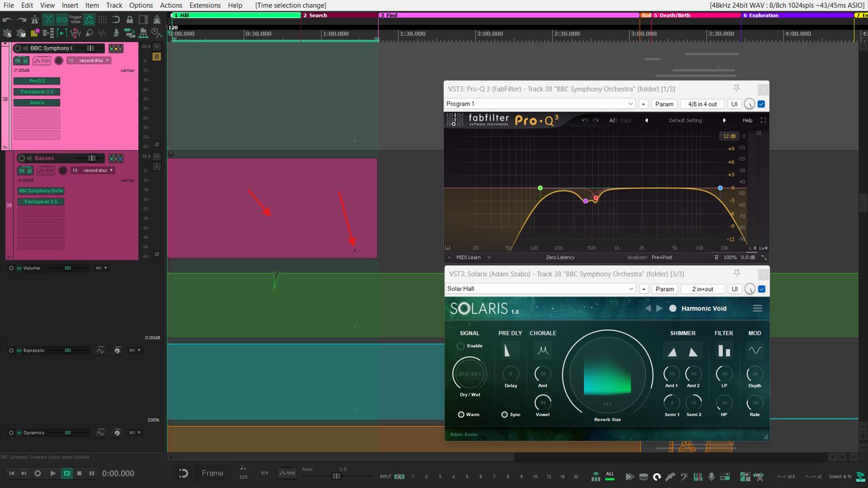
Task: Toggle Solaris Warm option
Action: click(x=469, y=414)
